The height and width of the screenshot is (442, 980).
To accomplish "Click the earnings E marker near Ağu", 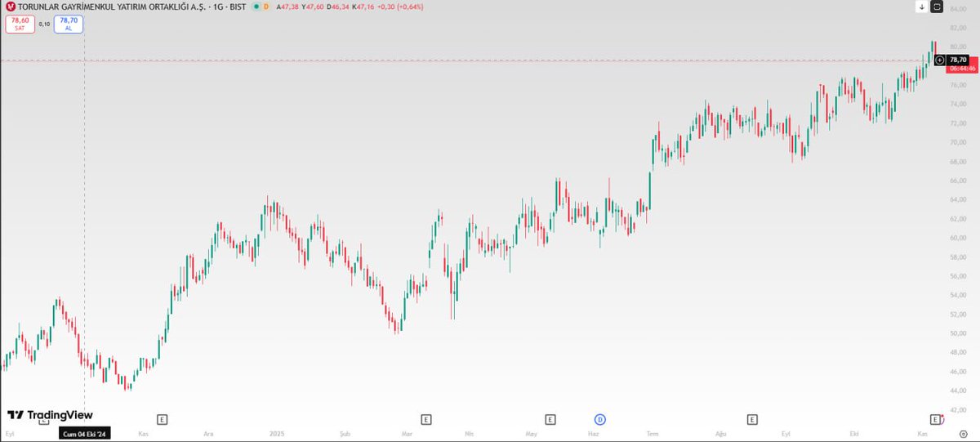I will point(752,419).
